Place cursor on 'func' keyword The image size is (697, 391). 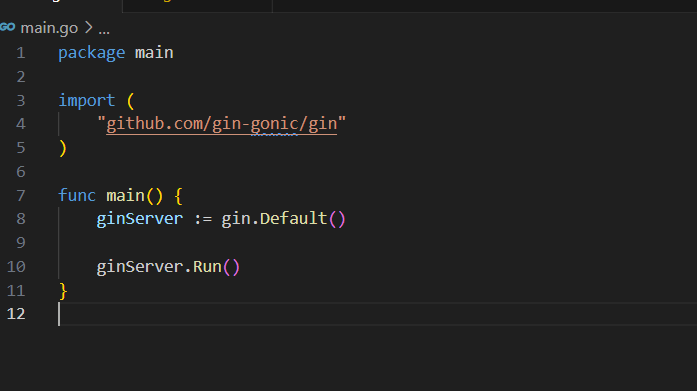coord(77,196)
